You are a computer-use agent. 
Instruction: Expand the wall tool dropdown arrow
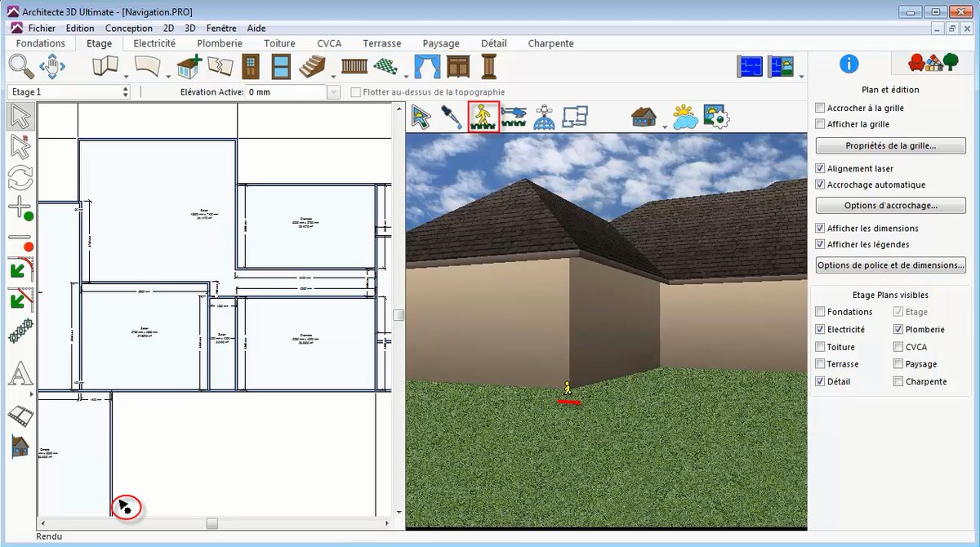(x=126, y=76)
